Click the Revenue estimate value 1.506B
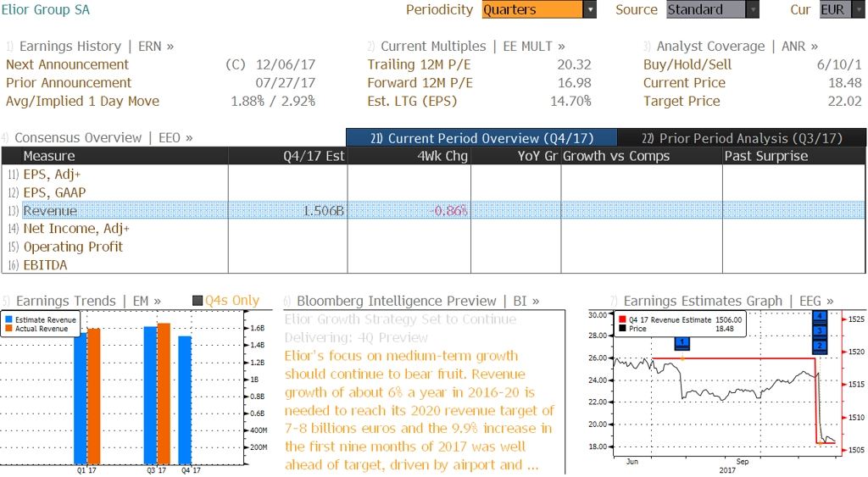Viewport: 868px width, 477px height. coord(323,211)
